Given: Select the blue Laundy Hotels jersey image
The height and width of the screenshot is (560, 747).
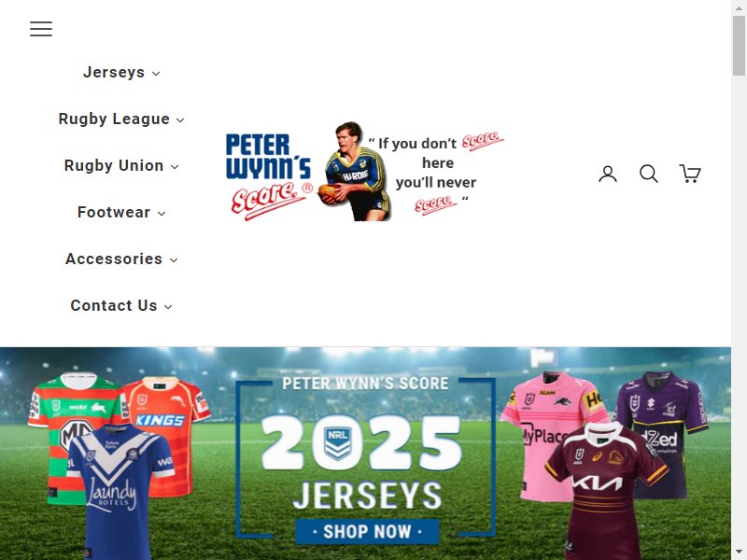Looking at the screenshot, I should (x=120, y=491).
